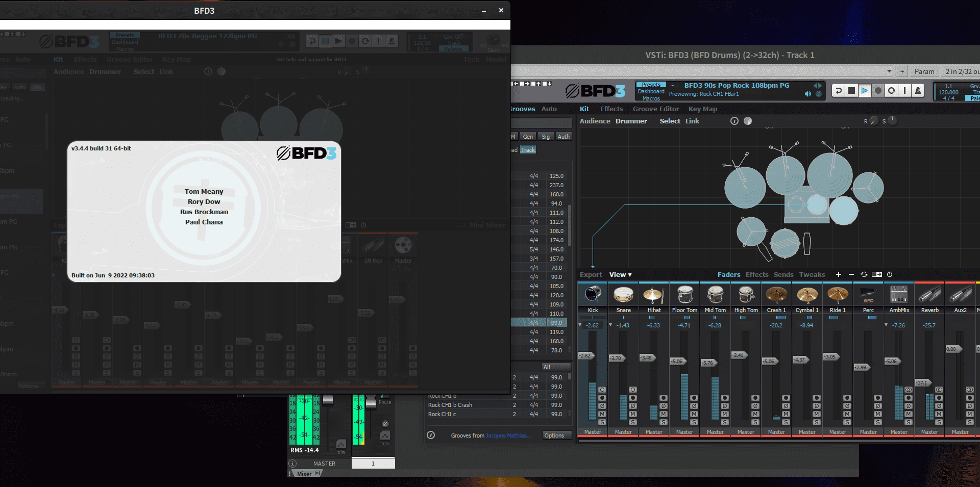Click the Hihat channel icon
This screenshot has width=980, height=487.
point(654,295)
